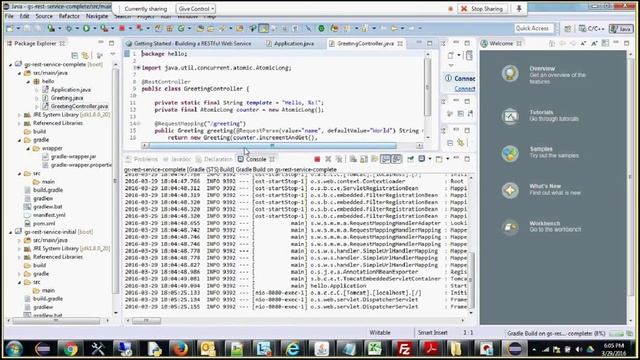Screen dimensions: 640x360
Task: Expand JRE System Library under gs-rest-service-complete
Action: point(19,115)
